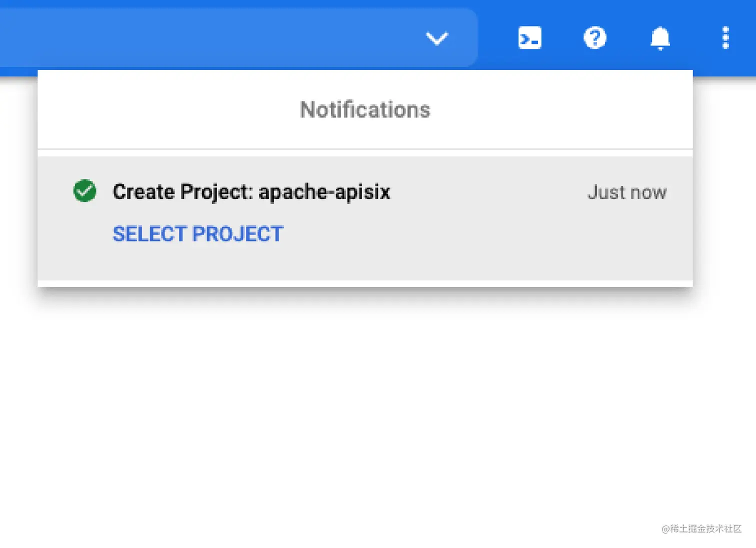Viewport: 756px width, 548px height.
Task: Click the divider line under Notifications heading
Action: [x=365, y=149]
